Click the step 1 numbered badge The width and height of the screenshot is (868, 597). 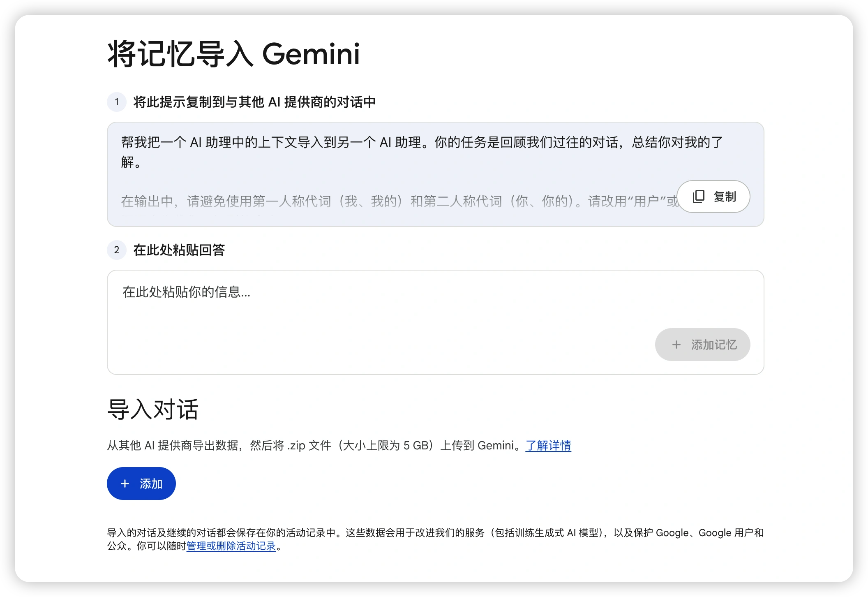117,102
